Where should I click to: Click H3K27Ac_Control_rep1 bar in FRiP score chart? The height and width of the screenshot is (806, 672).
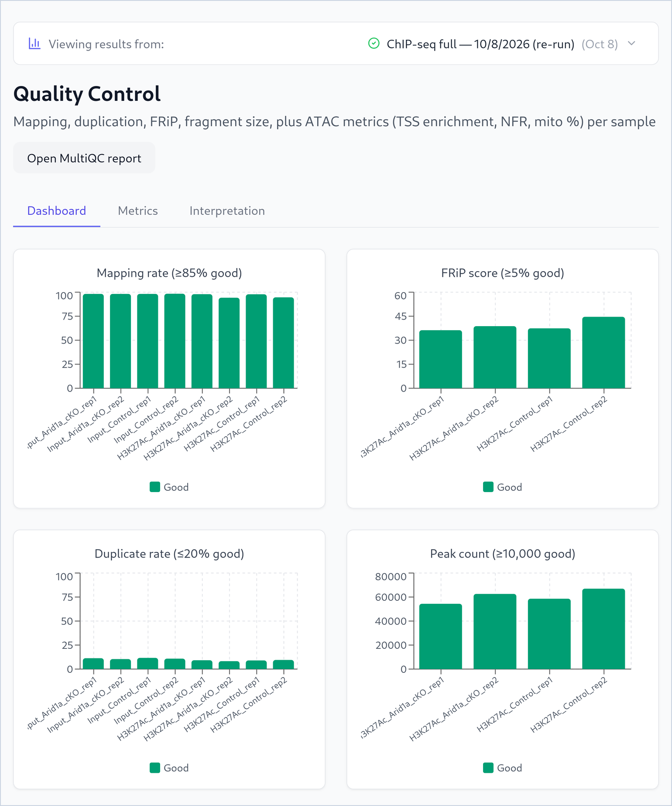[x=549, y=358]
